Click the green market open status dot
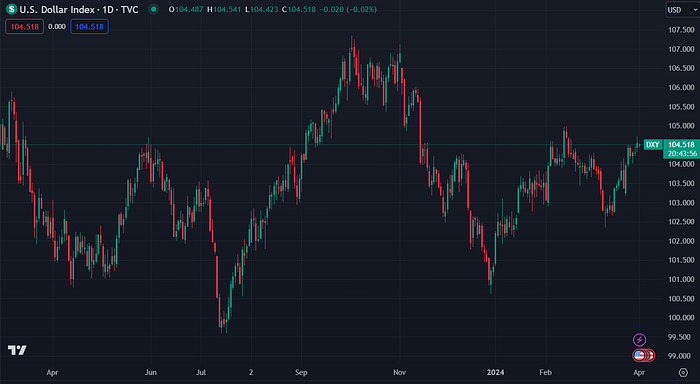Viewport: 700px width, 384px height. pyautogui.click(x=154, y=9)
